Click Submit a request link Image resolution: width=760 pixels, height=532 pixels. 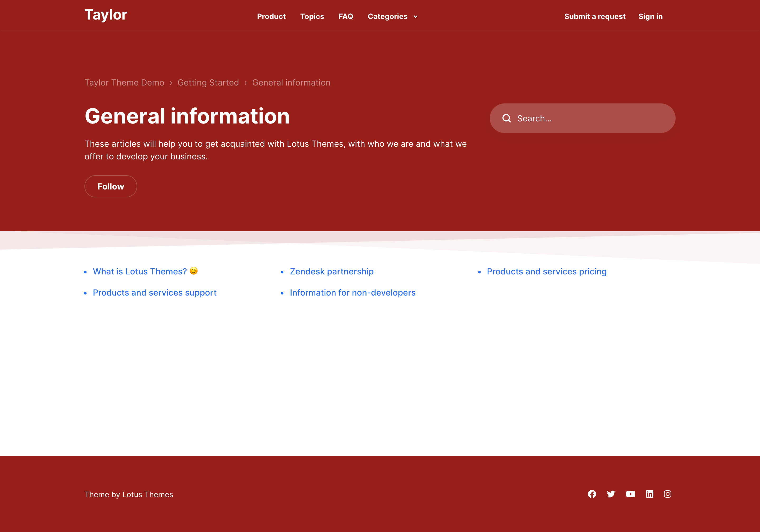click(x=595, y=17)
